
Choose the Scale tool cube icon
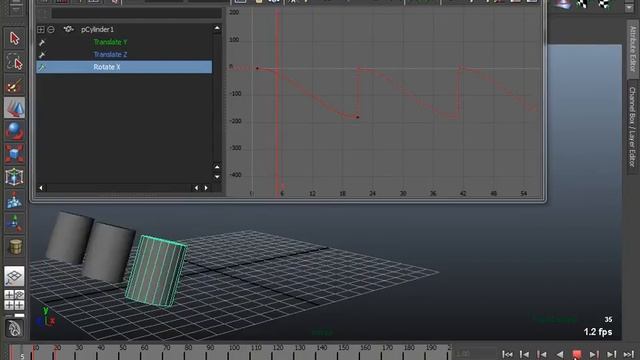(x=14, y=154)
